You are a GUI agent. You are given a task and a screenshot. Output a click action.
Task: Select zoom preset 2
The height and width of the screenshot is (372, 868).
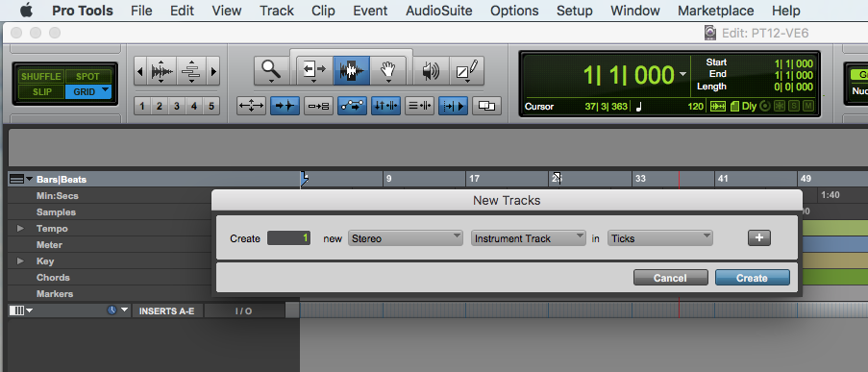click(x=160, y=106)
